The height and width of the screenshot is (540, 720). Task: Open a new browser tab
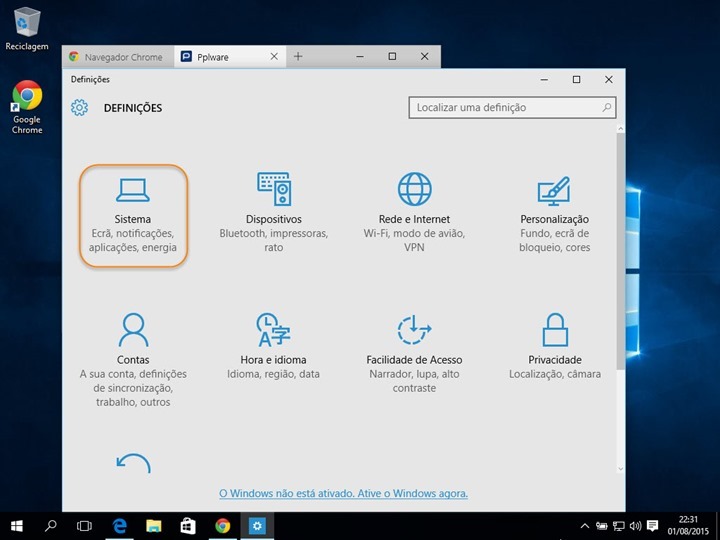coord(298,57)
